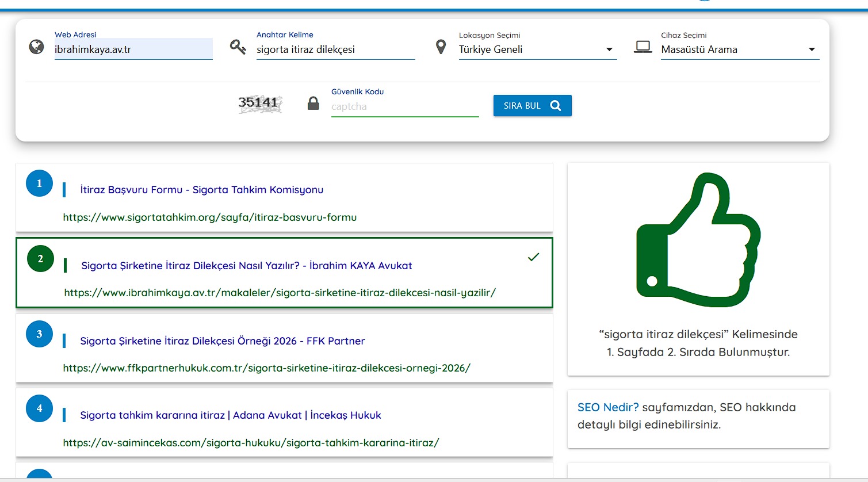The width and height of the screenshot is (868, 482).
Task: Open the SEO Nedir? link
Action: coord(607,407)
